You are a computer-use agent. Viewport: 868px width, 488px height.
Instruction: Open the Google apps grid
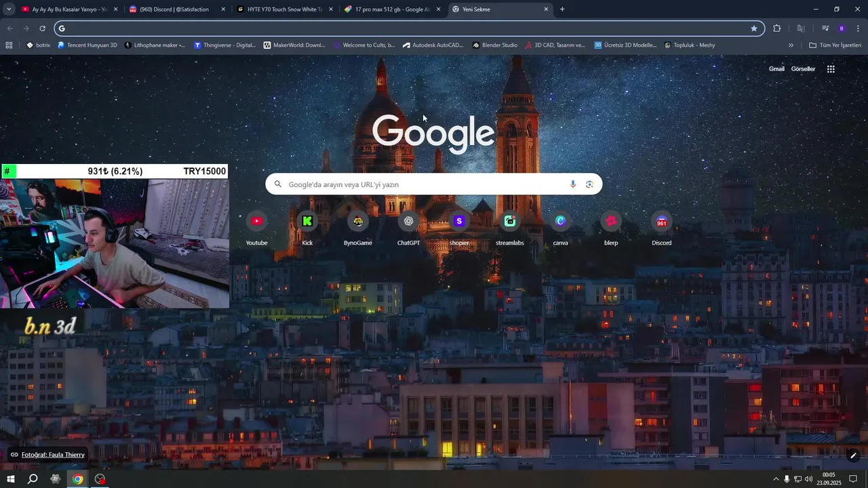pyautogui.click(x=831, y=68)
